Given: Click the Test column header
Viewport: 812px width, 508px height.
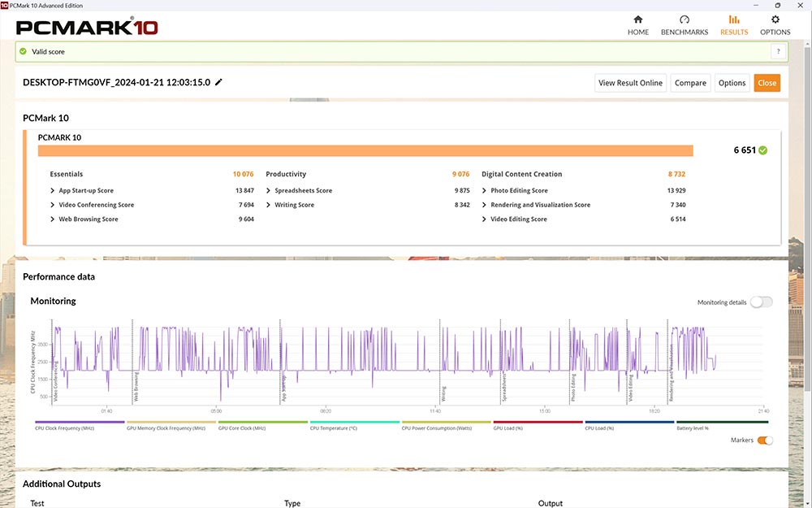Looking at the screenshot, I should coord(37,503).
